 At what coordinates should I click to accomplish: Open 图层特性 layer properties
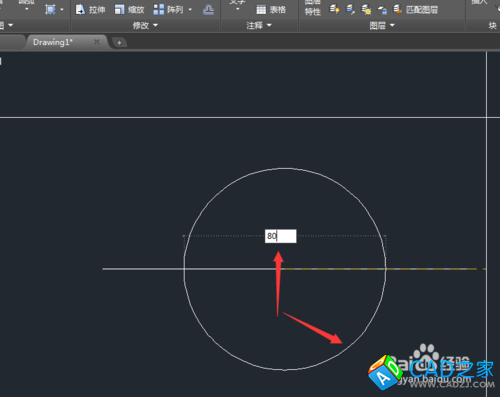312,8
